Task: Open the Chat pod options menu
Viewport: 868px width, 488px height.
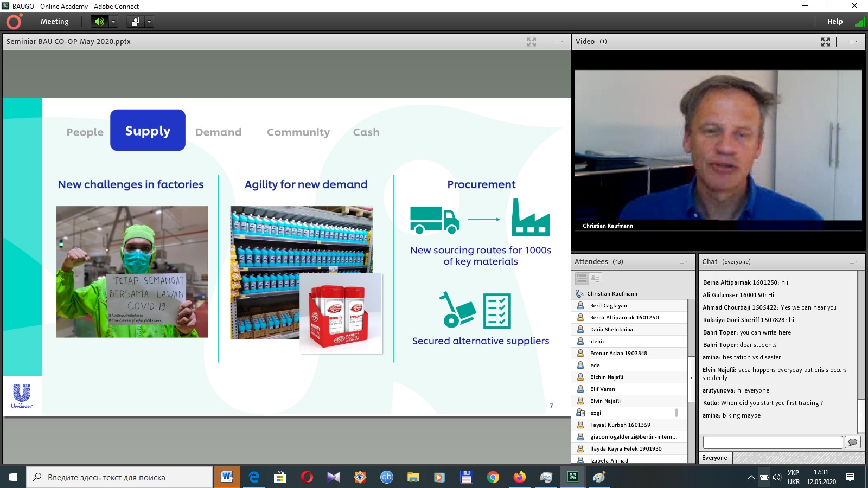Action: pyautogui.click(x=853, y=262)
